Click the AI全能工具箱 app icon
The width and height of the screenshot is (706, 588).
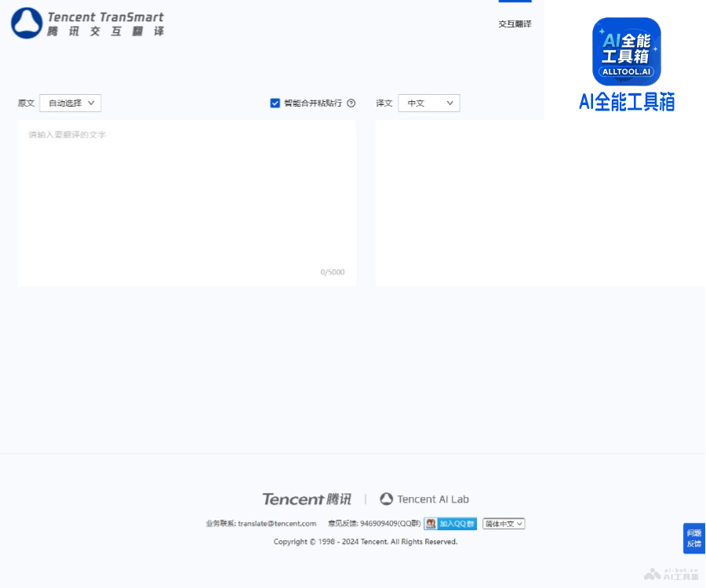coord(626,52)
